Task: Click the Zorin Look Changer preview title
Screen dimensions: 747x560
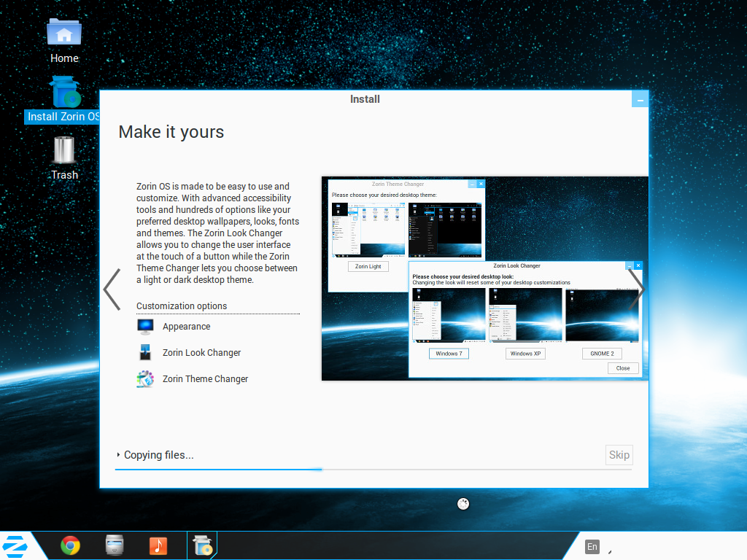Action: tap(517, 265)
